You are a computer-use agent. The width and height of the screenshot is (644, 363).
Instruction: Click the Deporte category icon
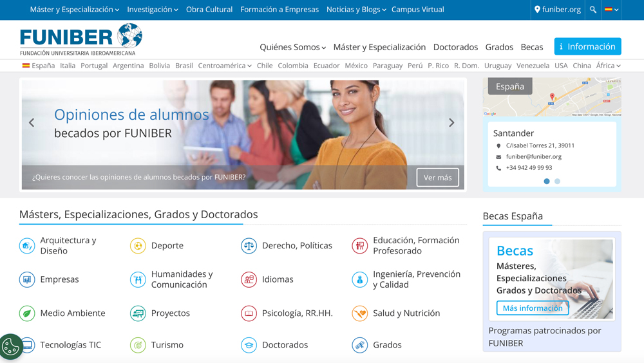pyautogui.click(x=138, y=245)
